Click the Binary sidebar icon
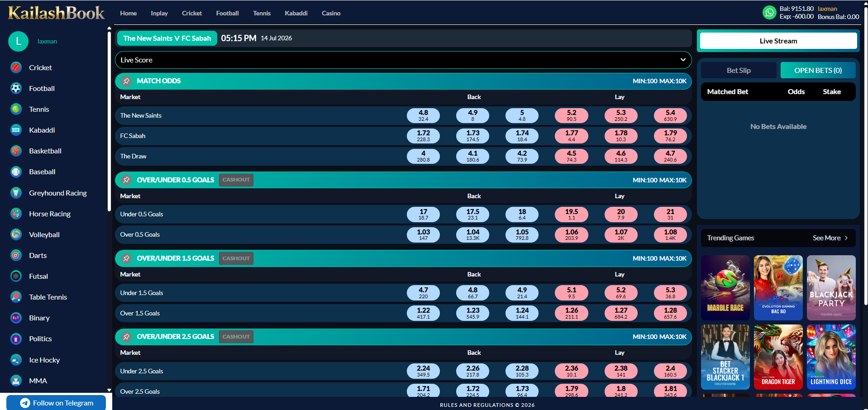This screenshot has height=410, width=868. [16, 318]
